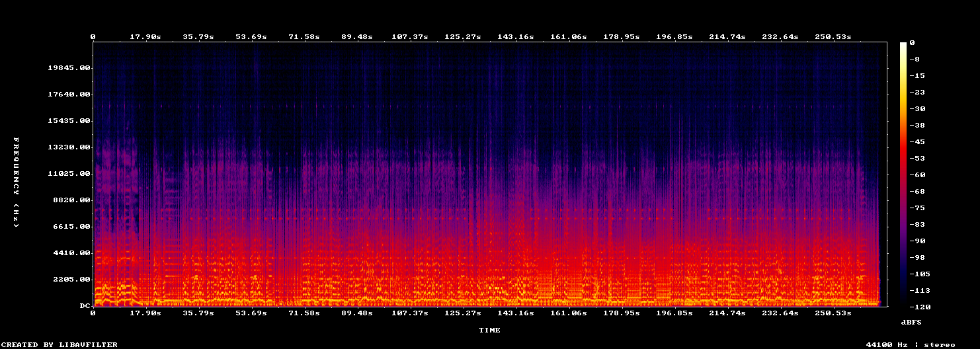Viewport: 980px width, 349px height.
Task: Click the -30 dBFS scale value
Action: pyautogui.click(x=917, y=109)
